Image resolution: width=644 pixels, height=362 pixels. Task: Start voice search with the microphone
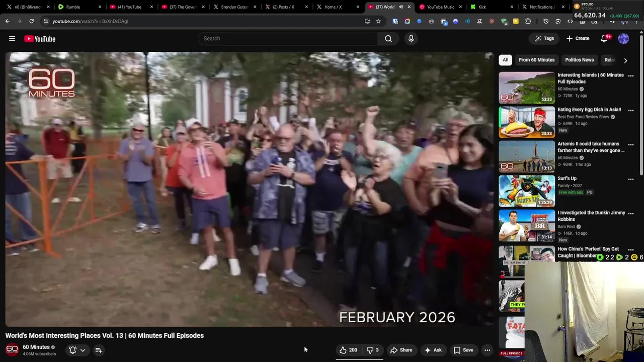click(x=411, y=39)
